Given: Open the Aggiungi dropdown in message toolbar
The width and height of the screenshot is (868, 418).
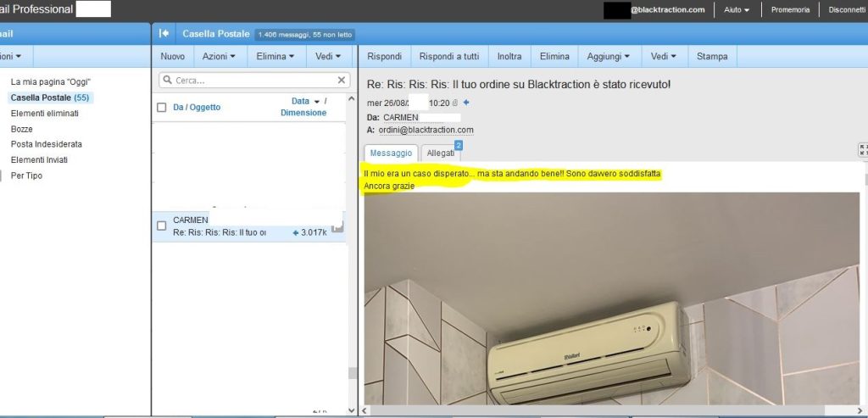Looking at the screenshot, I should click(609, 57).
